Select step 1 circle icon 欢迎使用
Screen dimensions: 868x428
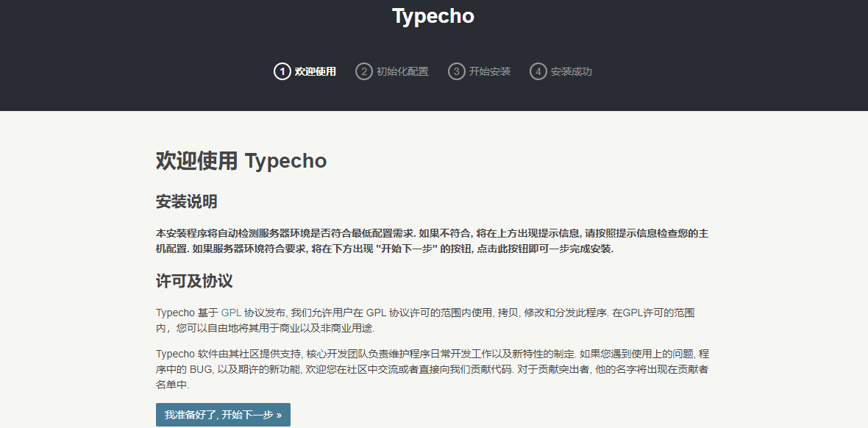tap(282, 71)
